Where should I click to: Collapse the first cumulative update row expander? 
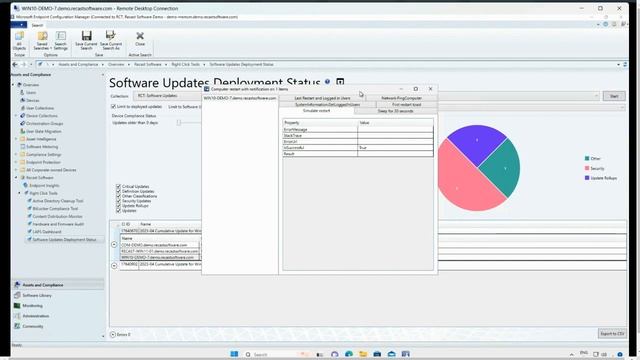coord(114,244)
